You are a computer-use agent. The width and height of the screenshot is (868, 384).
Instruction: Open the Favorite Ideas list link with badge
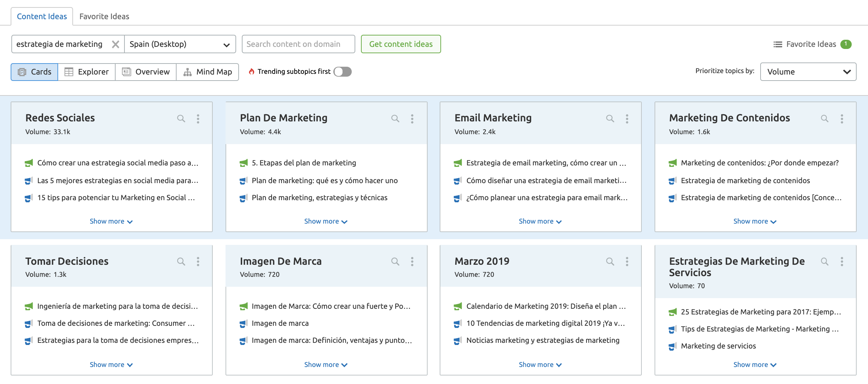pos(812,44)
